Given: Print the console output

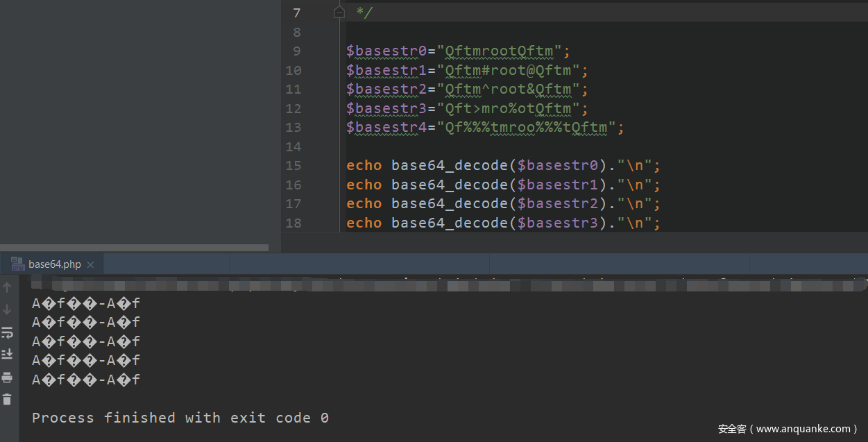Looking at the screenshot, I should point(7,377).
